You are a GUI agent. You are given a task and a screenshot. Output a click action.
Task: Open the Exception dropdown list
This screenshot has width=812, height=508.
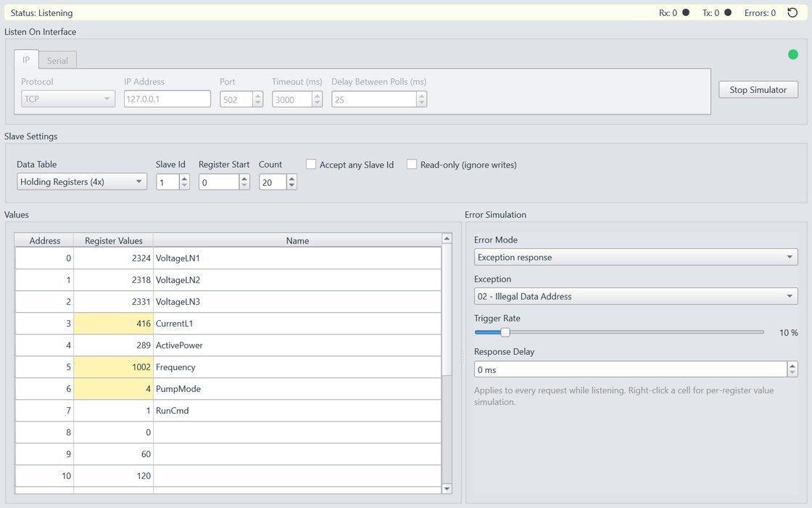click(x=636, y=297)
